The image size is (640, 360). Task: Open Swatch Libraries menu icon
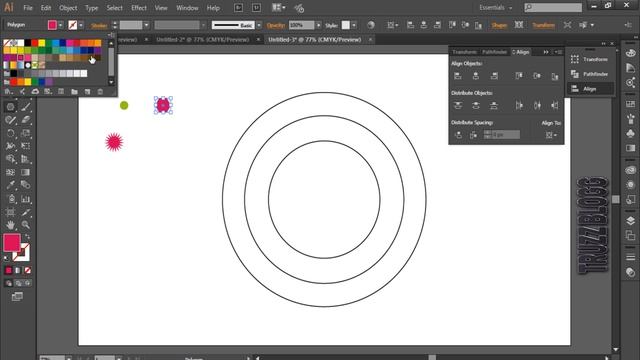[x=8, y=92]
